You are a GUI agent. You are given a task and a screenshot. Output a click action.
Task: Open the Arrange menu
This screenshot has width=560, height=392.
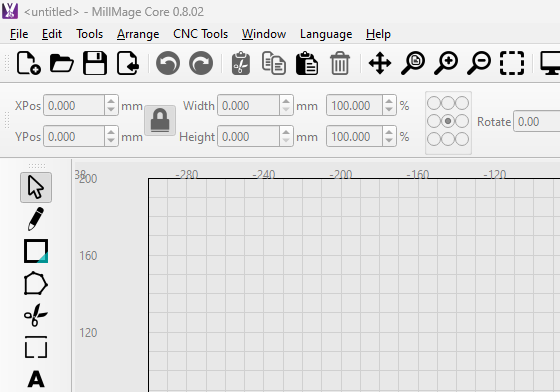pyautogui.click(x=138, y=34)
